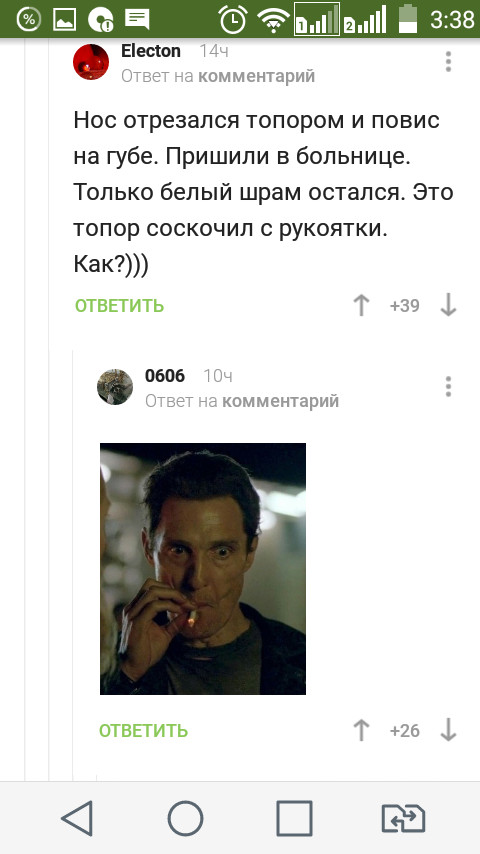Viewport: 480px width, 854px height.
Task: Downvote Electon's comment
Action: click(448, 306)
